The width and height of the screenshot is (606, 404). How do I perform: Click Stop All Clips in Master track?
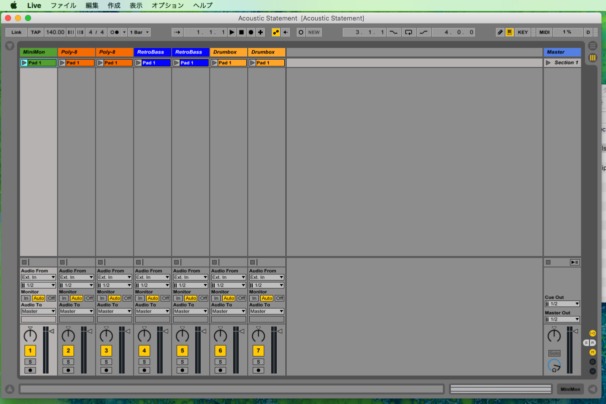click(548, 263)
